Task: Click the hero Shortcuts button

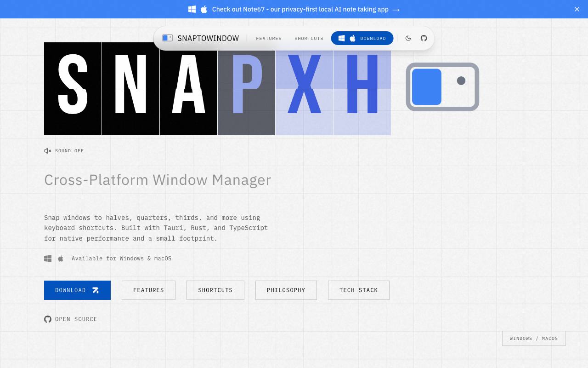Action: 215,290
